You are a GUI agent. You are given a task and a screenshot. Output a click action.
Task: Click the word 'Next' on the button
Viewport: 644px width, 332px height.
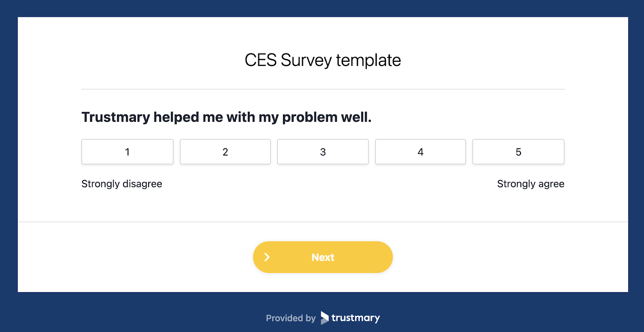[323, 257]
